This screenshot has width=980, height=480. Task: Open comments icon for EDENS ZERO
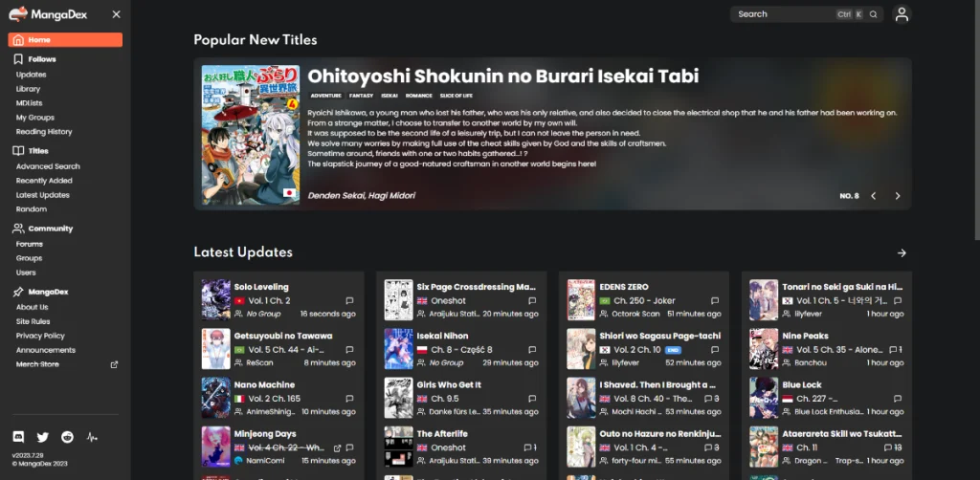pyautogui.click(x=715, y=301)
